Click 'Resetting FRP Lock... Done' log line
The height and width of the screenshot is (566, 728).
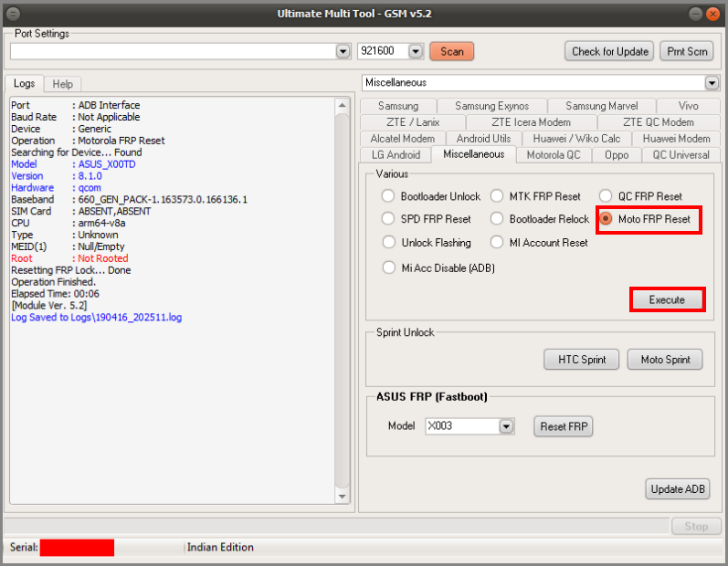[71, 270]
